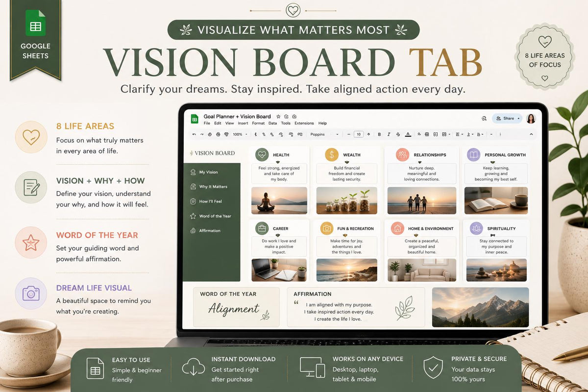Click the three-dot more options toolbar icon
This screenshot has width=588, height=392.
(500, 134)
